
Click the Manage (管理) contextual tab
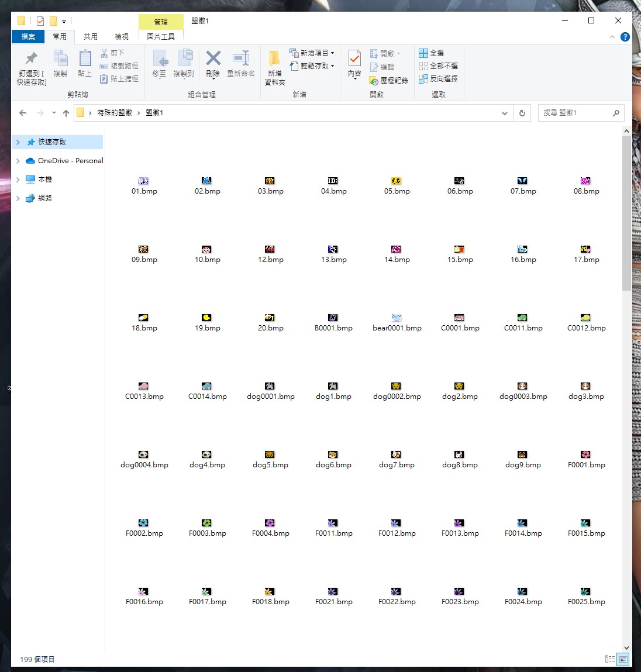tap(161, 22)
